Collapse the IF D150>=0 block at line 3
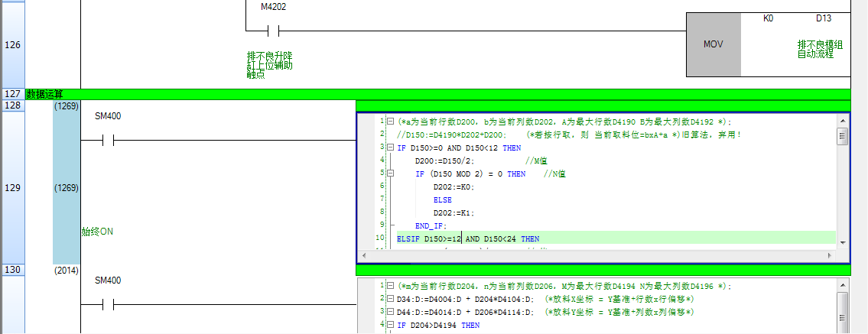 coord(391,148)
